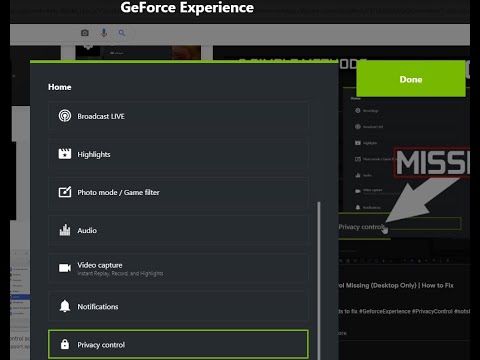Screen dimensions: 480x360
Task: Click the Notifications bell icon
Action: [x=65, y=306]
